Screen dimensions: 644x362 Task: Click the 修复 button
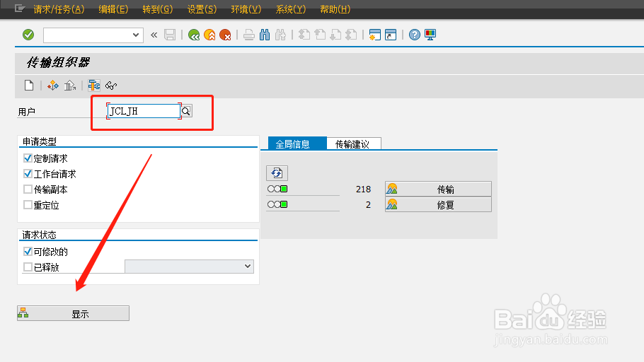tap(438, 204)
